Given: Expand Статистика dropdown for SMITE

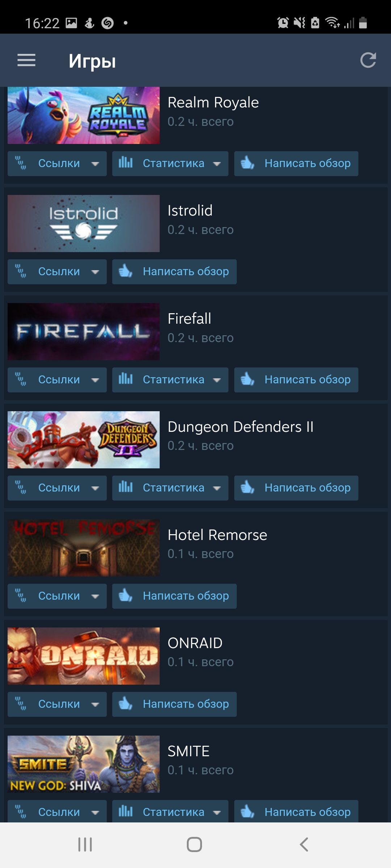Looking at the screenshot, I should [170, 811].
